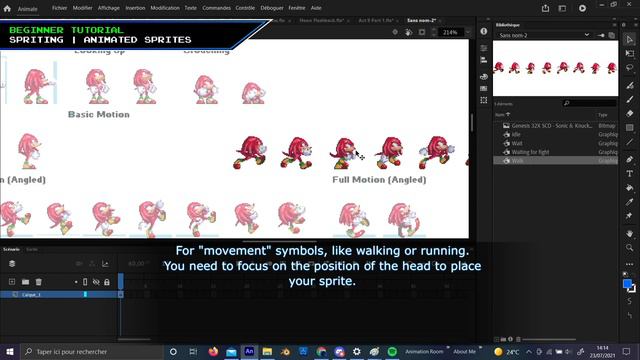Screen dimensions: 640x360
Task: Select the Free Transform tool
Action: coord(629,53)
